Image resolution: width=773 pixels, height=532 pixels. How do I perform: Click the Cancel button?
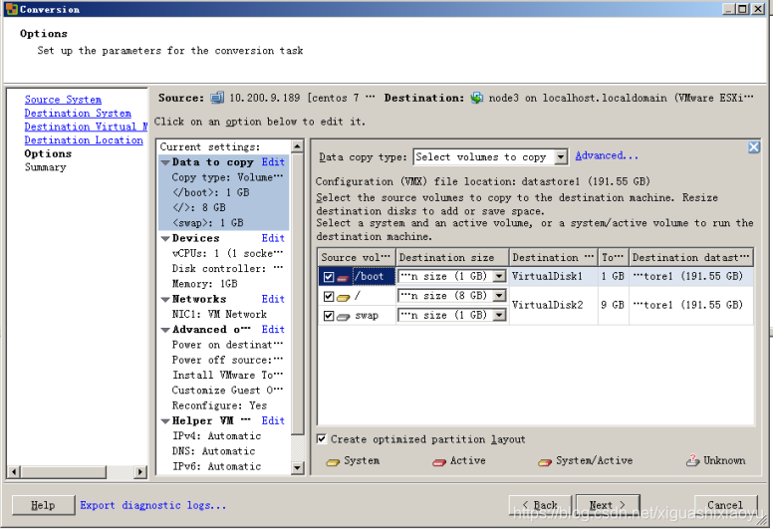(x=725, y=505)
